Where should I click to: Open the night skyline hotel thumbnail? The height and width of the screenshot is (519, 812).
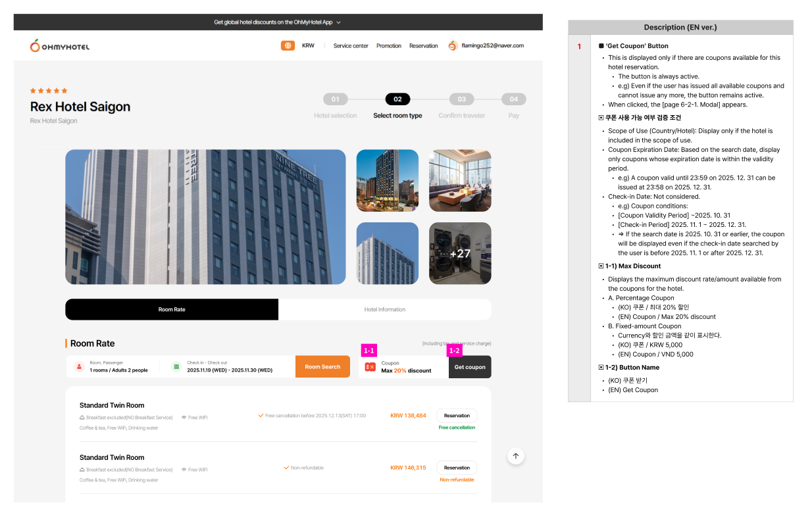388,181
